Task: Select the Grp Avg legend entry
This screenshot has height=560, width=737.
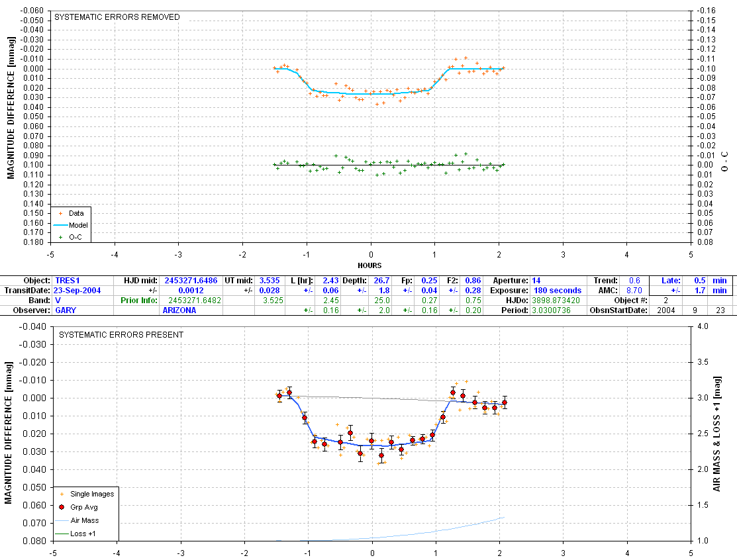Action: [x=78, y=507]
